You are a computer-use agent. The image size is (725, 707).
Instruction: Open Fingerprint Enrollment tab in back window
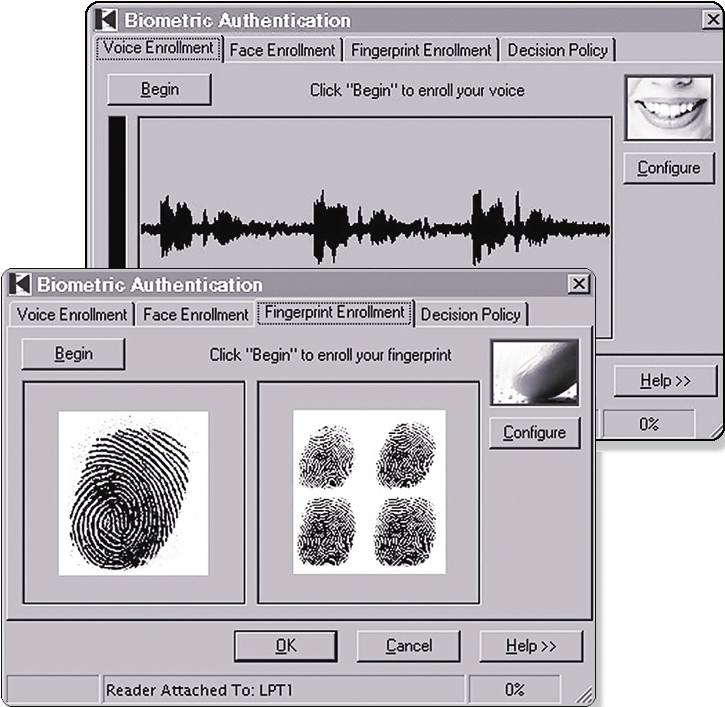pyautogui.click(x=421, y=50)
